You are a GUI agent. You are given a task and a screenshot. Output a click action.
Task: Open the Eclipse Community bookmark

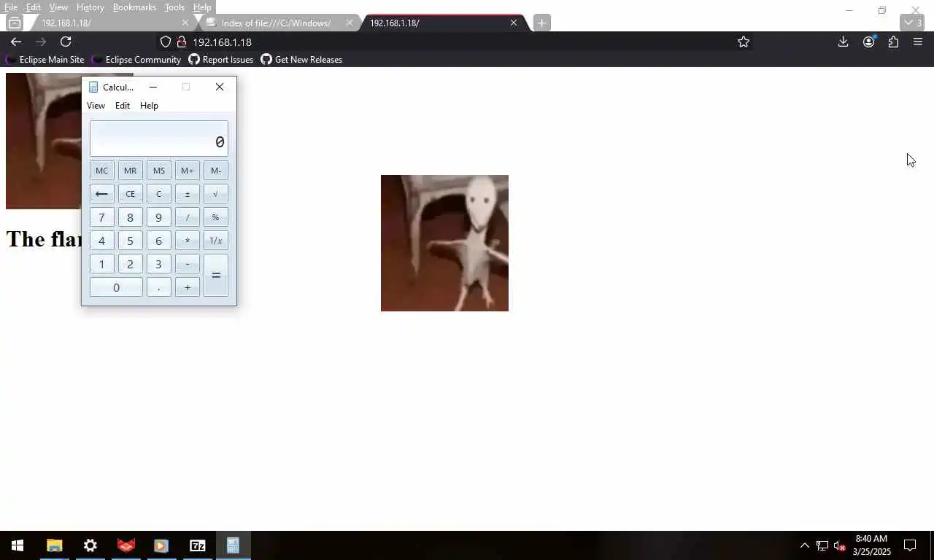[x=137, y=60]
